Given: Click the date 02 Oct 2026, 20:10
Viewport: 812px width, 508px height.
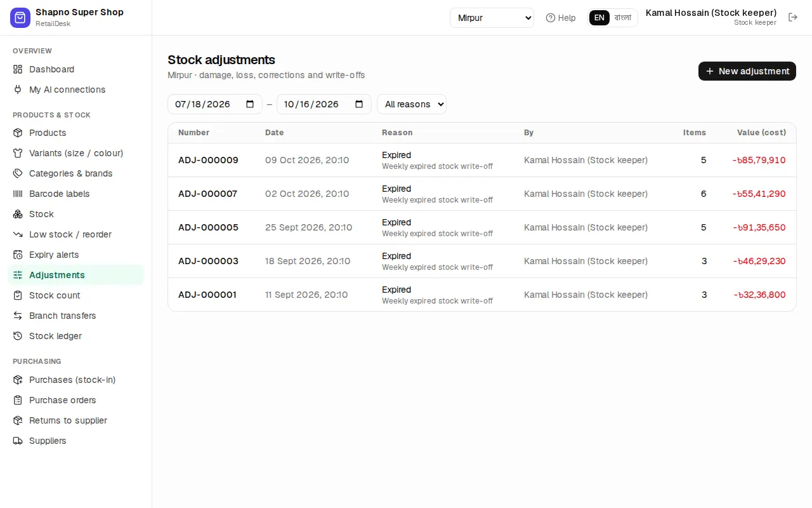Looking at the screenshot, I should 307,194.
